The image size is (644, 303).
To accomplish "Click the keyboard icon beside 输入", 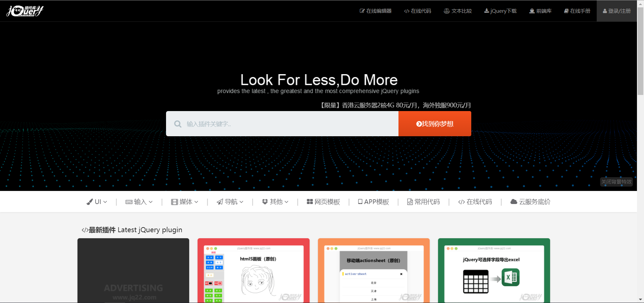I will click(129, 202).
